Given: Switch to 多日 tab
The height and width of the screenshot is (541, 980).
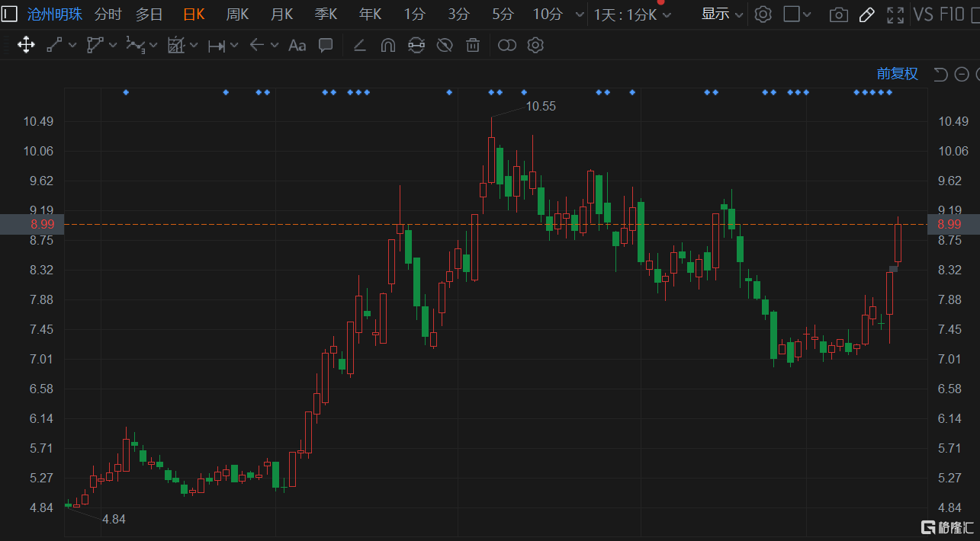Looking at the screenshot, I should coord(149,14).
